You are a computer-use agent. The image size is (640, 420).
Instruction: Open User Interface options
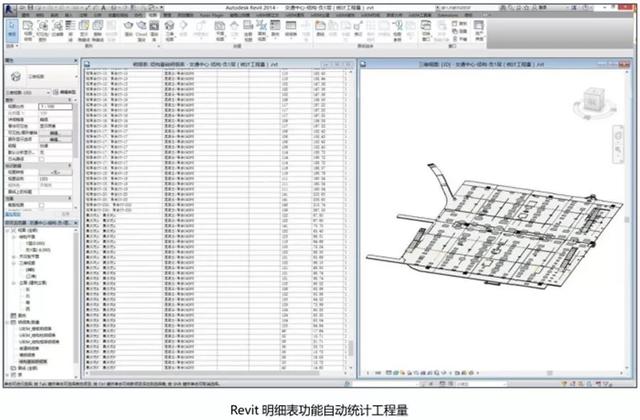479,31
